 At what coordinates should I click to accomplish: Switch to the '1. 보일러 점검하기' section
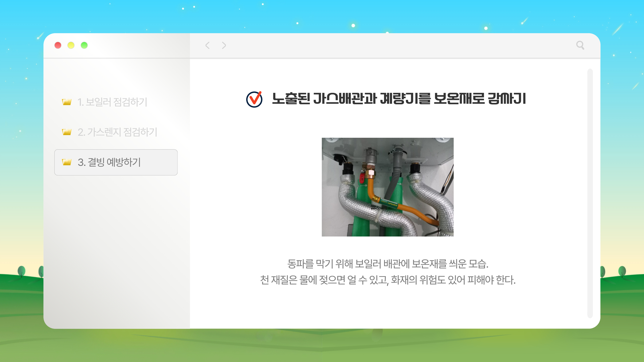112,102
